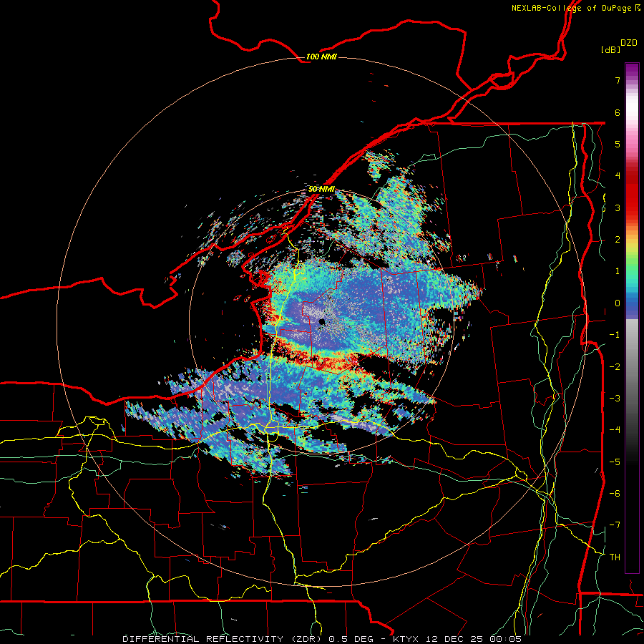The height and width of the screenshot is (644, 644).
Task: Click the "4" value on the dB scale
Action: [x=617, y=176]
